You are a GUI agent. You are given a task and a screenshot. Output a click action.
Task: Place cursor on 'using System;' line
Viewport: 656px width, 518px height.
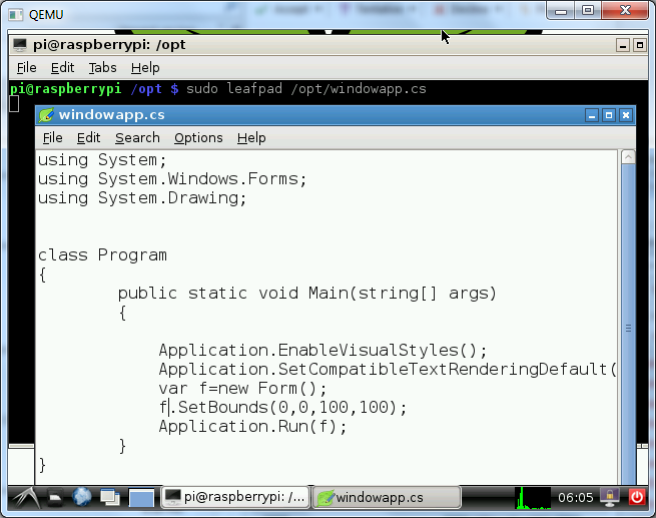click(x=102, y=160)
